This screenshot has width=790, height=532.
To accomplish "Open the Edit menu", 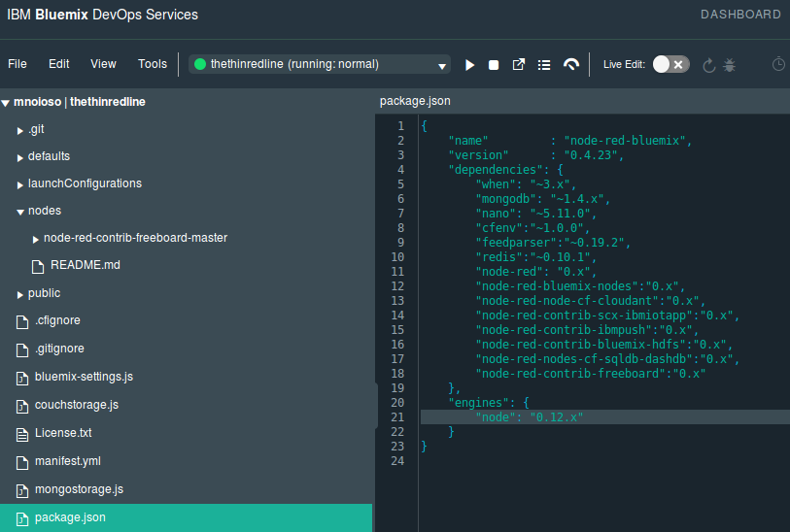I will click(59, 64).
